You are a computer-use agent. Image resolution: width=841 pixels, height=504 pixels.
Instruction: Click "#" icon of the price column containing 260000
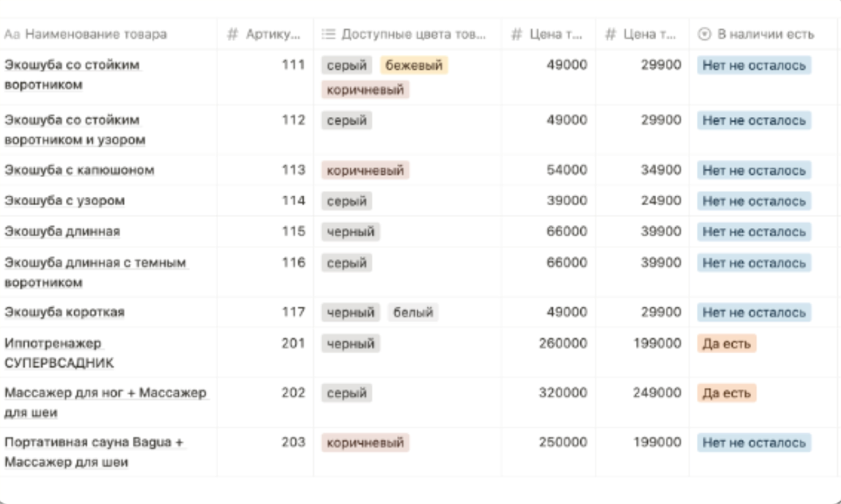517,34
